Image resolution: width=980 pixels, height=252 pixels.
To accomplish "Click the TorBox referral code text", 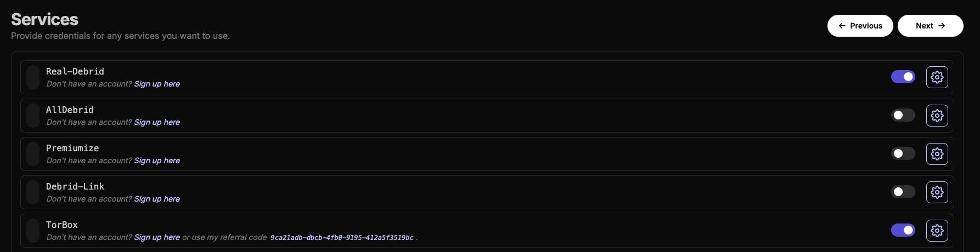I will (x=342, y=238).
